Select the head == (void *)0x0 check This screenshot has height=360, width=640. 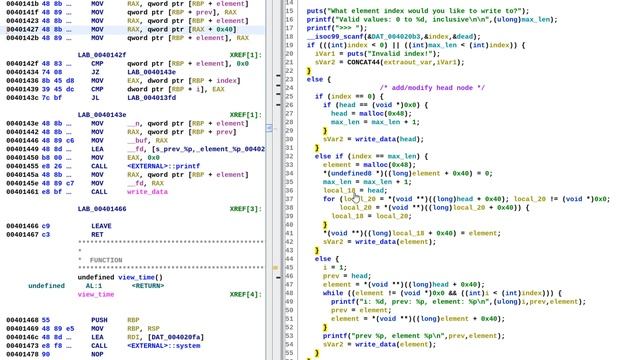[376, 105]
